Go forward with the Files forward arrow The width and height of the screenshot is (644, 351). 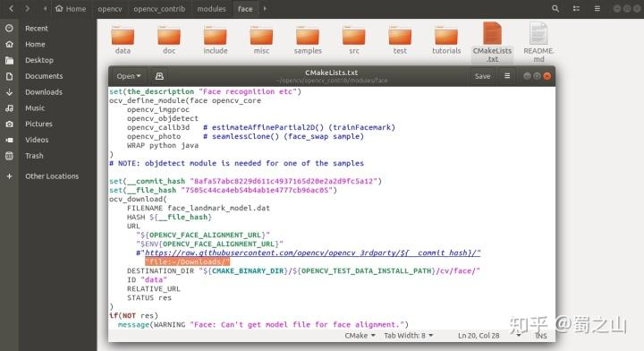27,8
